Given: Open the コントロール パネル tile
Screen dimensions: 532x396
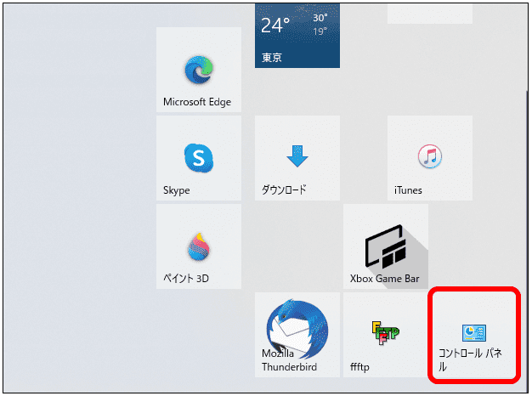Looking at the screenshot, I should coord(474,335).
